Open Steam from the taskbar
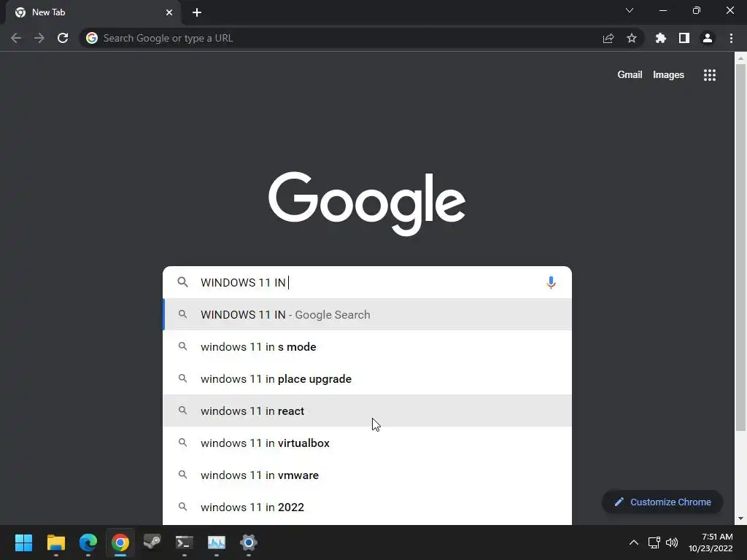 point(152,542)
